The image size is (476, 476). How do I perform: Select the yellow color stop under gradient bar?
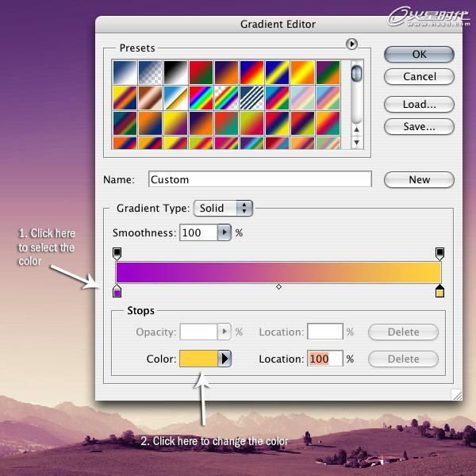(440, 292)
